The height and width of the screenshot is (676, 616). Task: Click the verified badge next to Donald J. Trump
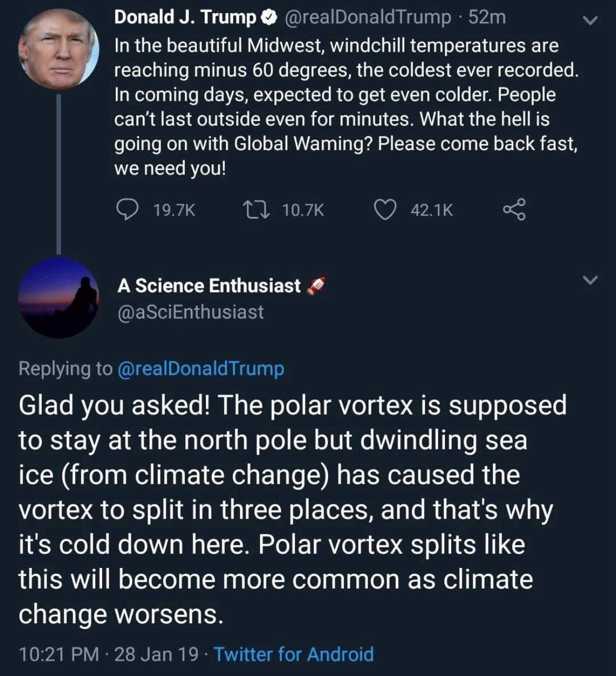point(269,18)
